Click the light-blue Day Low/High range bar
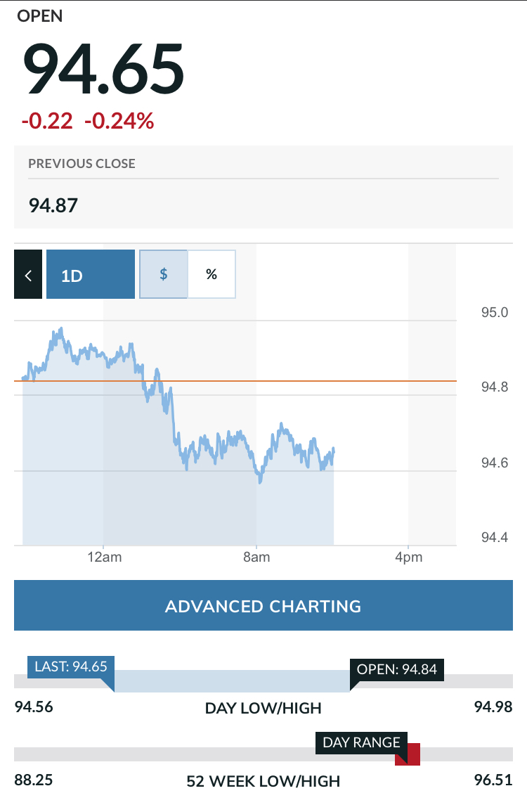The image size is (527, 812). click(232, 681)
